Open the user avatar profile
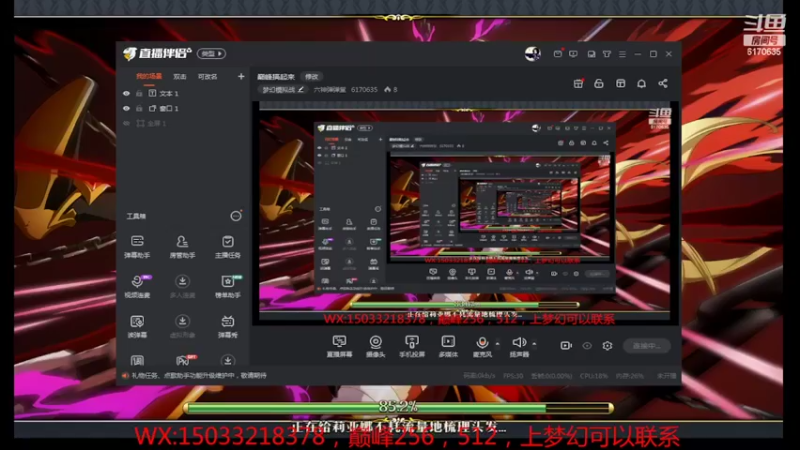The width and height of the screenshot is (800, 450). pos(533,54)
